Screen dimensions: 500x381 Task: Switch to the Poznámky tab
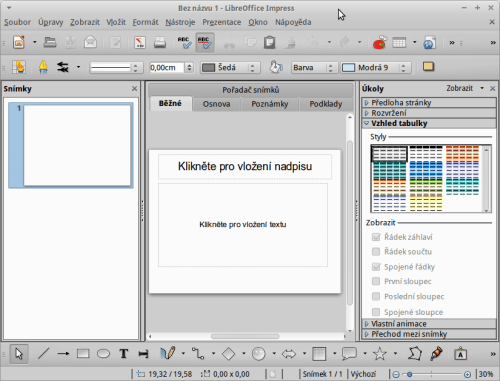(270, 104)
